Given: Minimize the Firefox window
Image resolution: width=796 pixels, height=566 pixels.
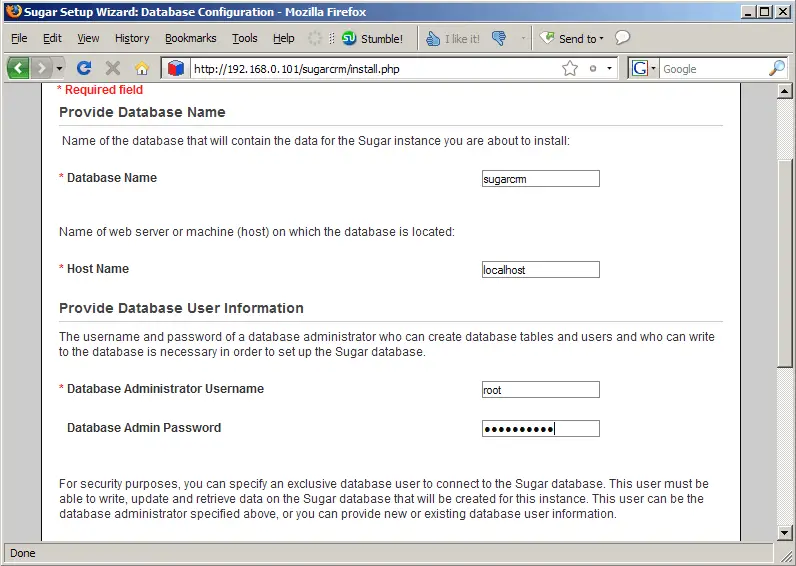Looking at the screenshot, I should [x=748, y=12].
